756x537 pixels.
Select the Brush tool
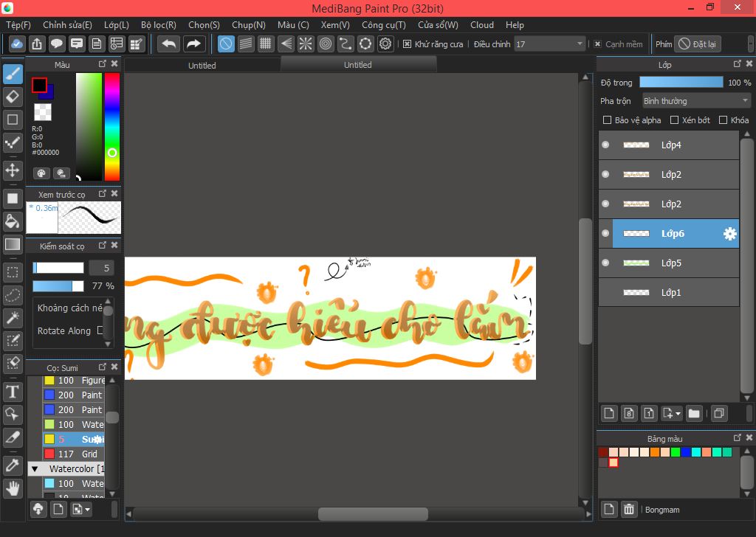tap(13, 74)
